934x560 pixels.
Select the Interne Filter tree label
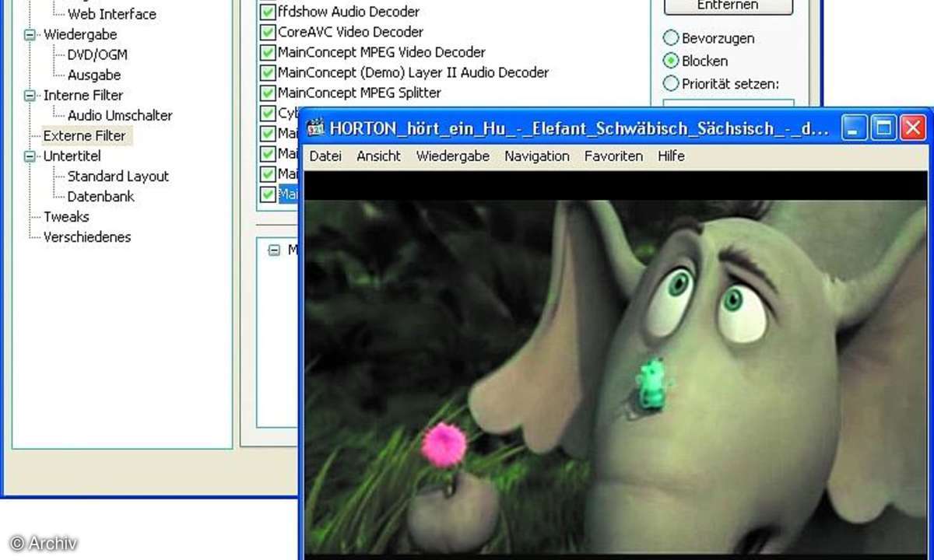(83, 95)
